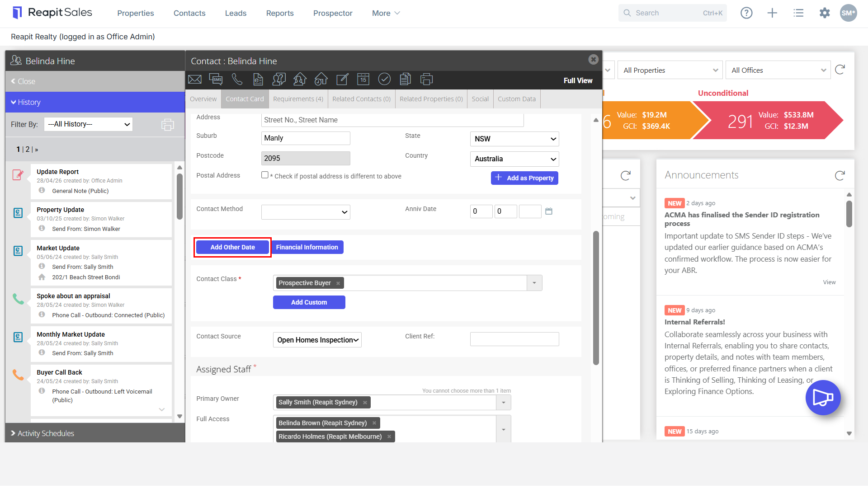Send an SMS via the SMS icon

click(216, 80)
